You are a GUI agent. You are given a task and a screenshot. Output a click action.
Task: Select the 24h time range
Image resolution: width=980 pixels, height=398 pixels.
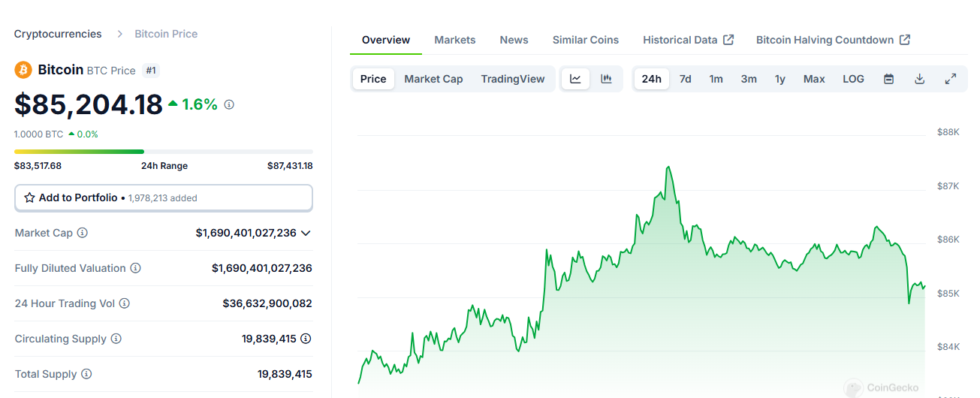(652, 79)
